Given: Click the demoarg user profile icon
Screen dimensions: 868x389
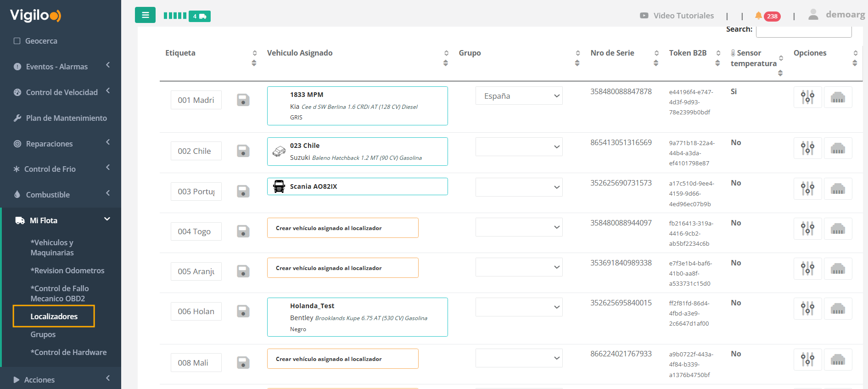Looking at the screenshot, I should point(813,15).
